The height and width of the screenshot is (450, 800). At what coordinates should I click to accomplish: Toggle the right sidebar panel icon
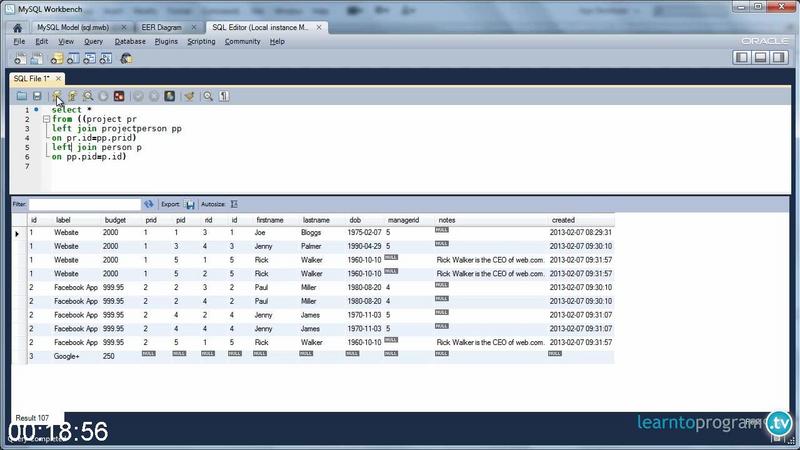[x=779, y=58]
